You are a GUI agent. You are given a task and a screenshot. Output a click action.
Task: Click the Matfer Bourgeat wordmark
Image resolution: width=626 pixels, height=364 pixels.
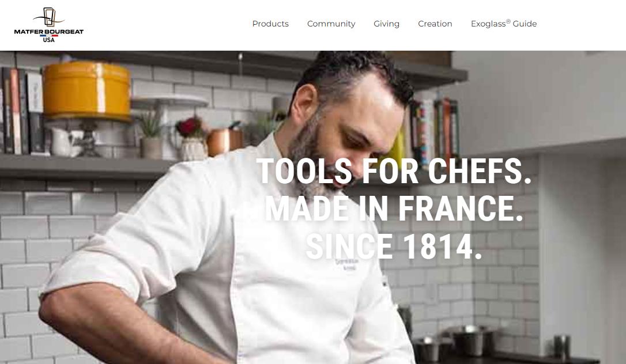pyautogui.click(x=48, y=32)
